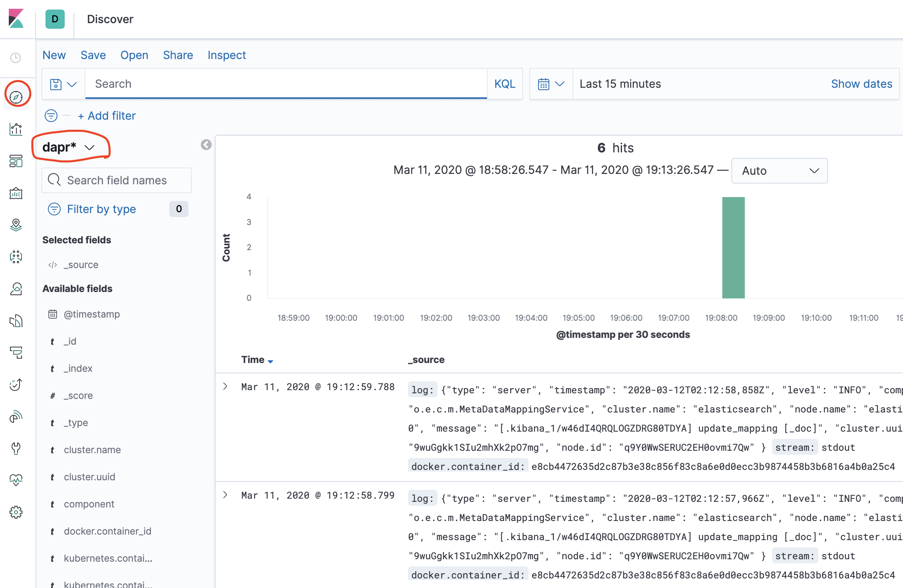Open Management from the gear sidebar icon
Viewport: 903px width, 588px height.
(x=16, y=512)
